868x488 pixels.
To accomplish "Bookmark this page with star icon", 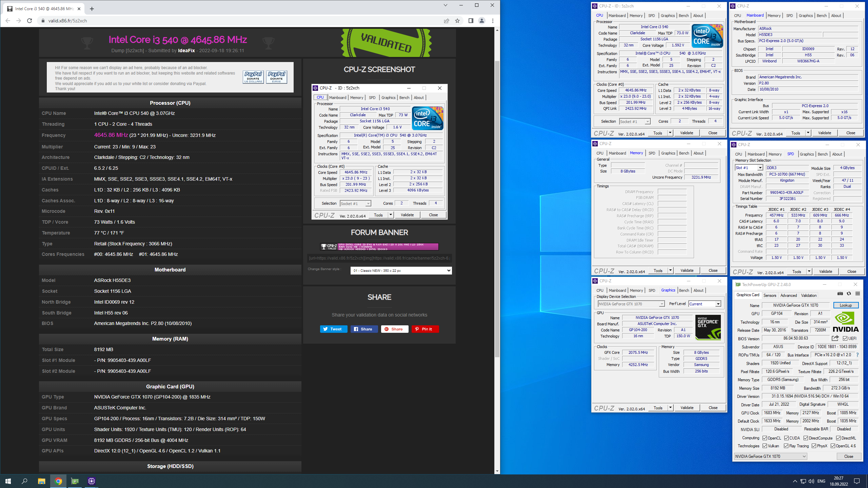I will [457, 21].
